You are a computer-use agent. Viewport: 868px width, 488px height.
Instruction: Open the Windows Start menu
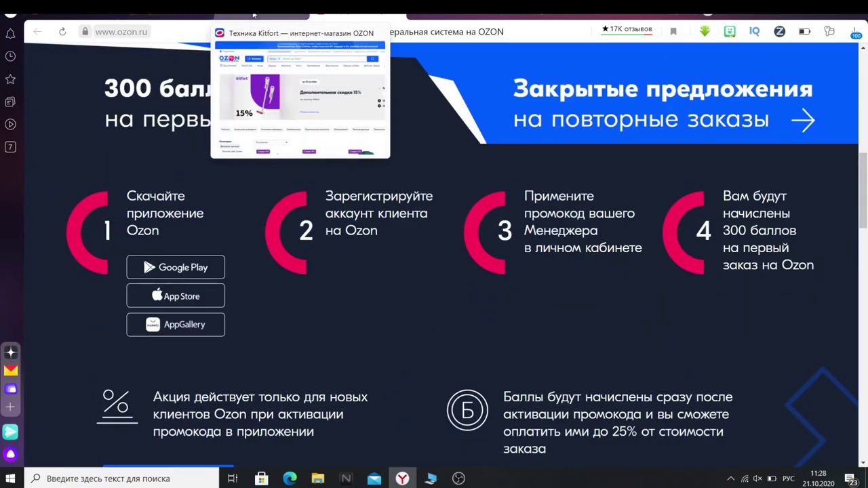point(10,479)
